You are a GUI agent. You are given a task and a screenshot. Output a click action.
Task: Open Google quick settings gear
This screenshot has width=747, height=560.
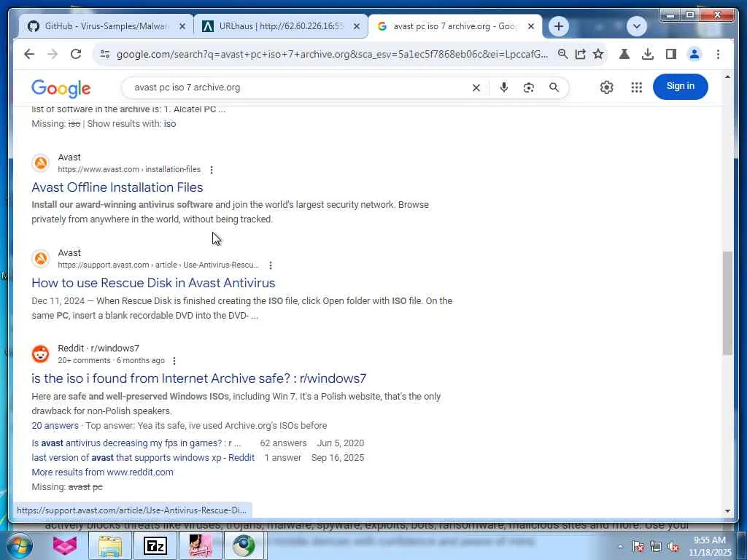pyautogui.click(x=606, y=87)
